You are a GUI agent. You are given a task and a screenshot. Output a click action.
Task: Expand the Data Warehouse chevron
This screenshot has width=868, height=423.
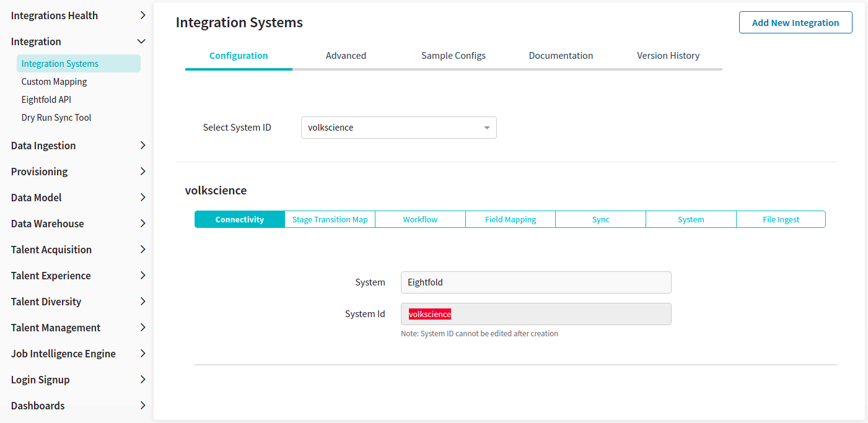pos(142,224)
